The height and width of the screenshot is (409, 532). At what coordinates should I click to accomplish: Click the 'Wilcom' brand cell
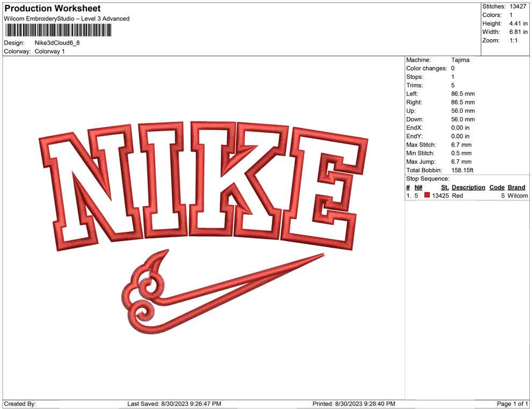click(x=517, y=195)
